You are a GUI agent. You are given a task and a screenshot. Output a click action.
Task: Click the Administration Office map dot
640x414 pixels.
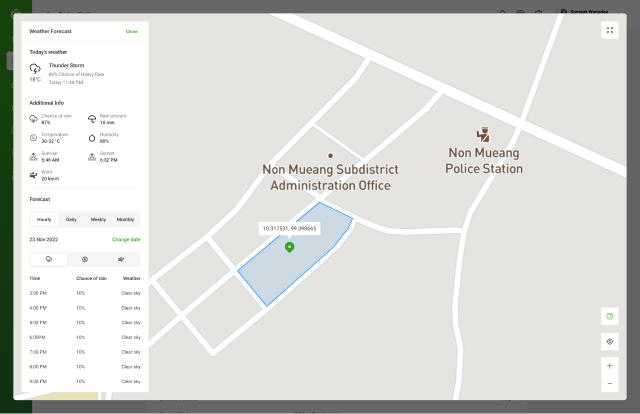[x=330, y=156]
